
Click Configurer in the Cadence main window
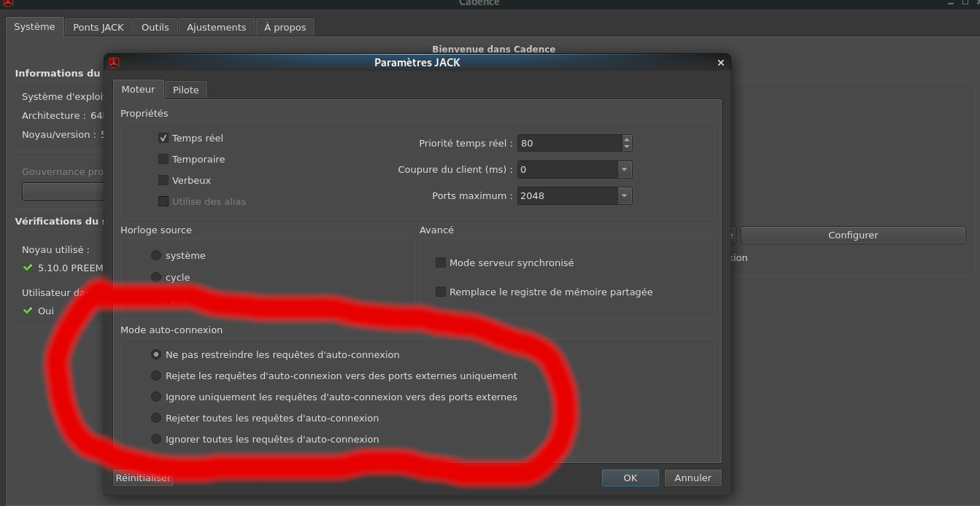(853, 235)
